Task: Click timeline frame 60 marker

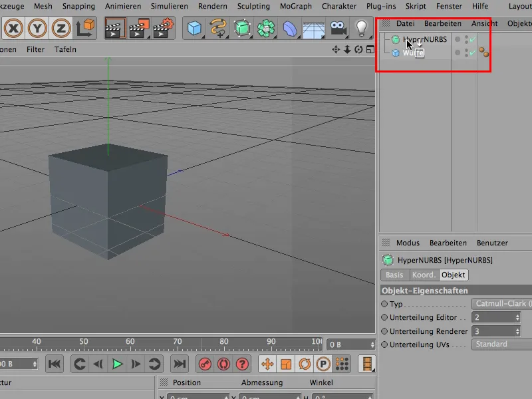Action: click(x=130, y=341)
